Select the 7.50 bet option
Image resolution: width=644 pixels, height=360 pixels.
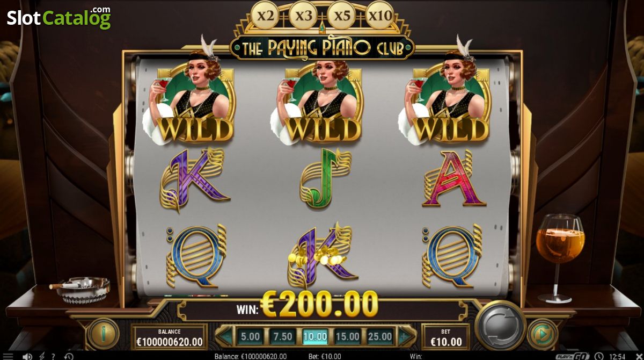click(283, 337)
